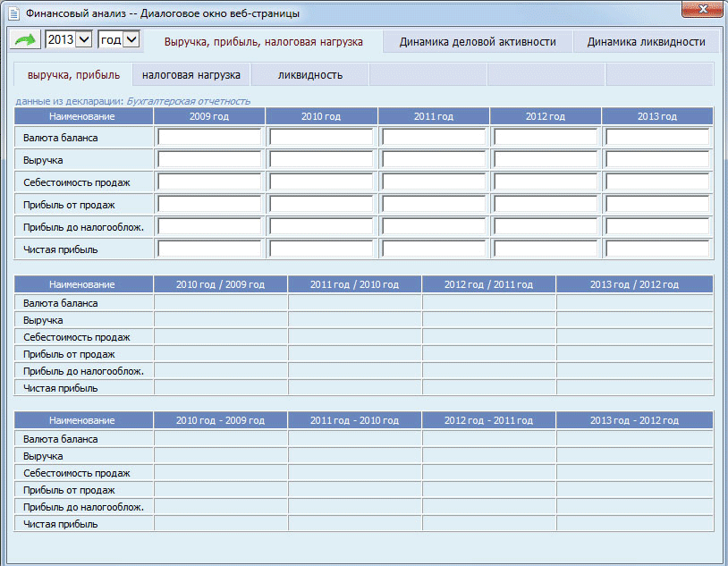Open the 2013 year dropdown
Screen dimensions: 728x566
69,39
